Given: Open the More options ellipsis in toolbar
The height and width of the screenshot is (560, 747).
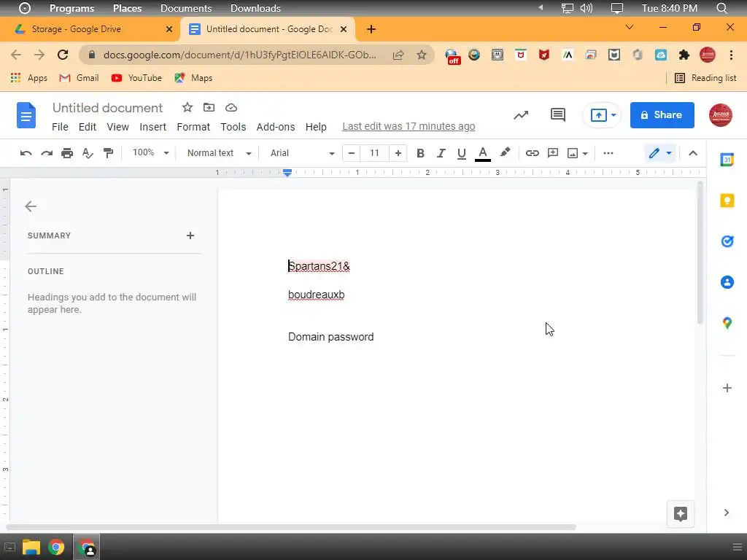Looking at the screenshot, I should pos(608,153).
